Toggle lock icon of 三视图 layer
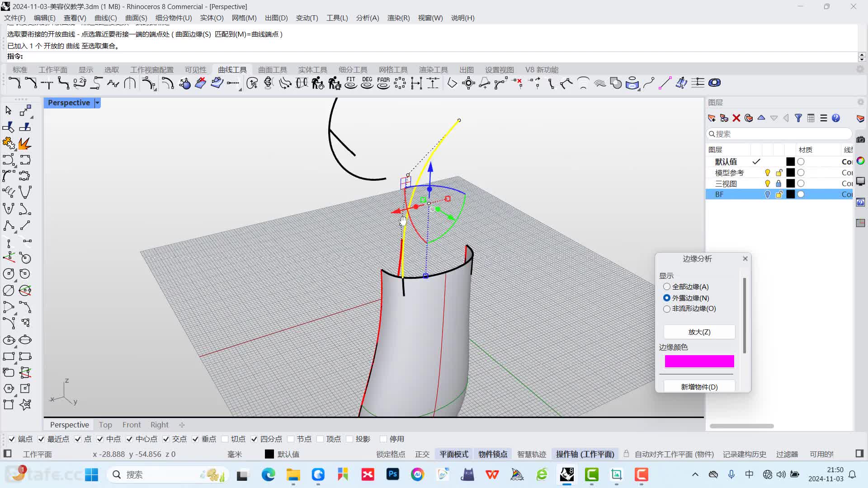This screenshot has width=868, height=488. coord(778,183)
